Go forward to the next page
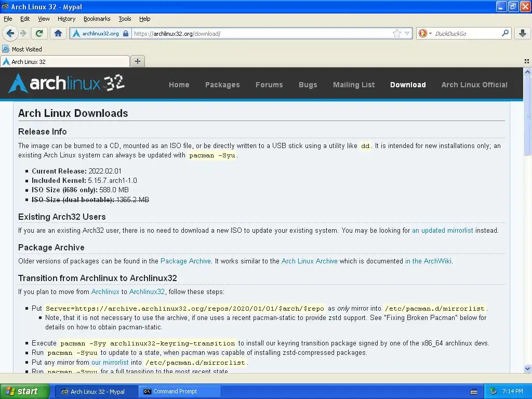The height and width of the screenshot is (399, 532). coord(23,33)
